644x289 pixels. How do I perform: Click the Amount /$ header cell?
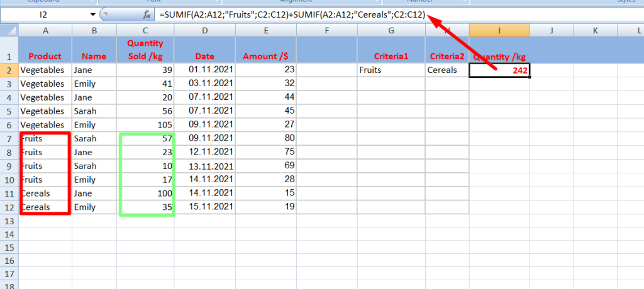tap(265, 50)
